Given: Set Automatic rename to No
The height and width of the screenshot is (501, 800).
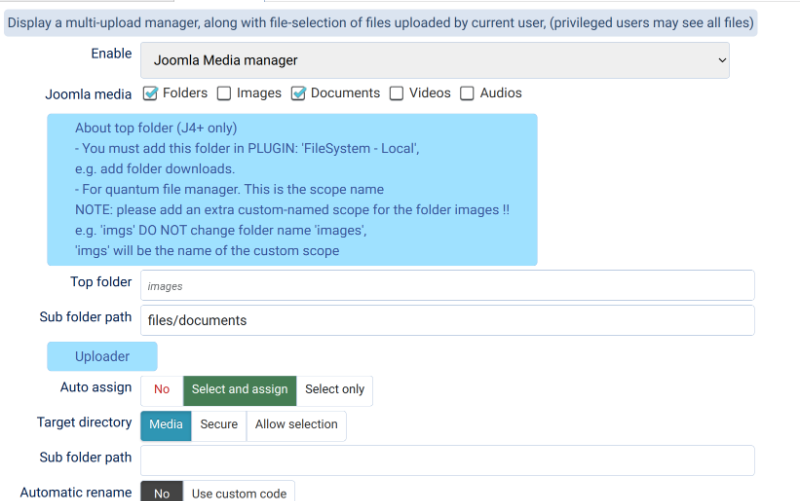Looking at the screenshot, I should pyautogui.click(x=161, y=493).
